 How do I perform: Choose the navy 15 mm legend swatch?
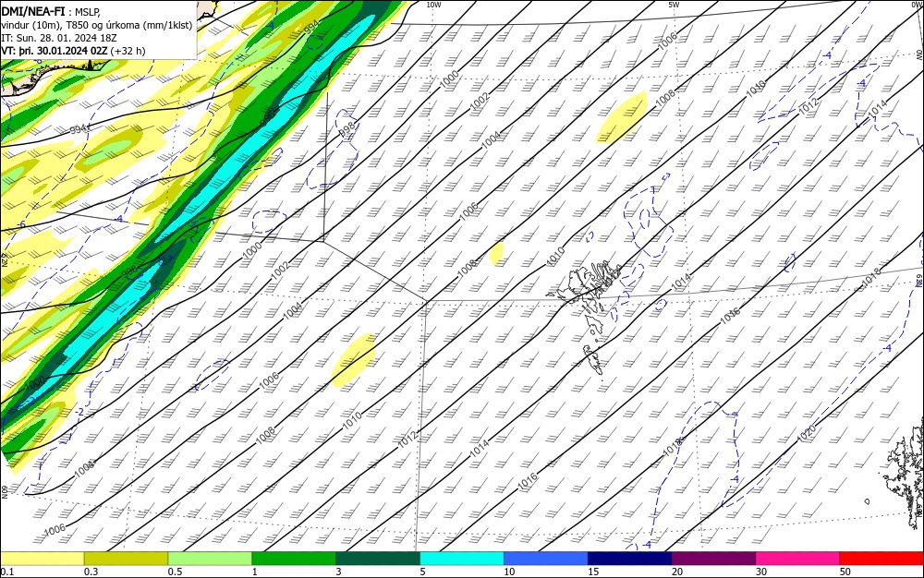(630, 559)
